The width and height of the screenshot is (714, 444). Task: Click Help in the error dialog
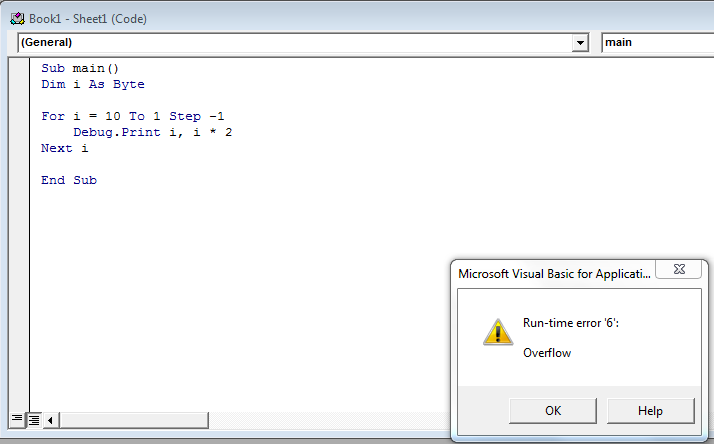[x=650, y=411]
